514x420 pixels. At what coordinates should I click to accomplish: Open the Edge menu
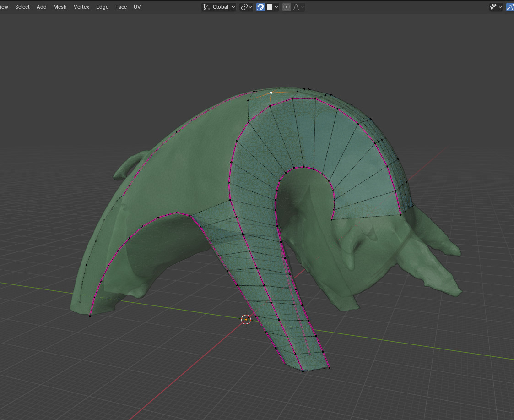point(102,7)
